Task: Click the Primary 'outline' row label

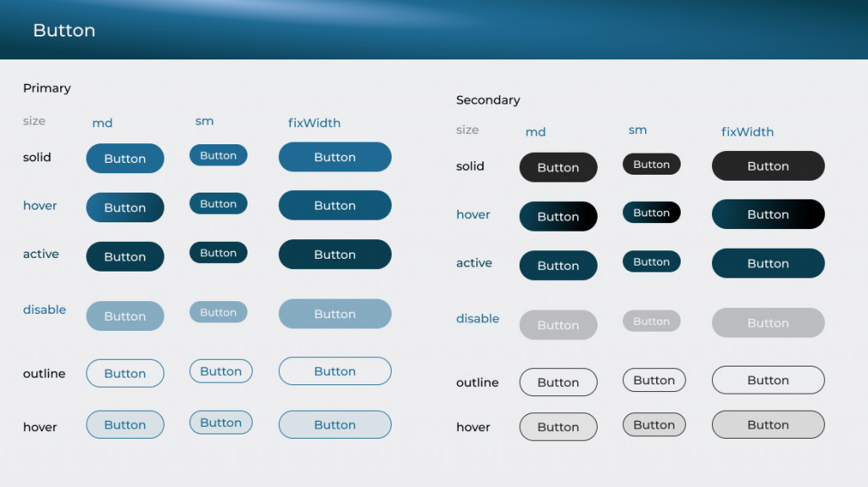Action: pos(44,373)
